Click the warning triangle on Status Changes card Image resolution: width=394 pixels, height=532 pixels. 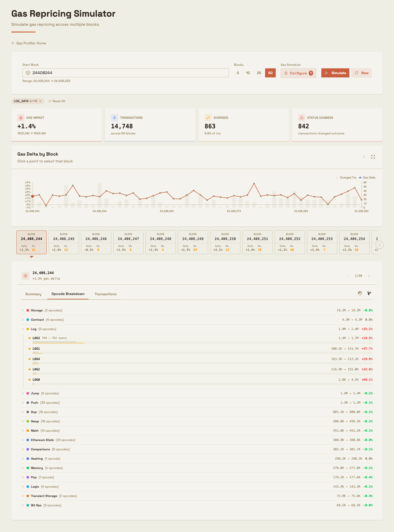click(302, 118)
